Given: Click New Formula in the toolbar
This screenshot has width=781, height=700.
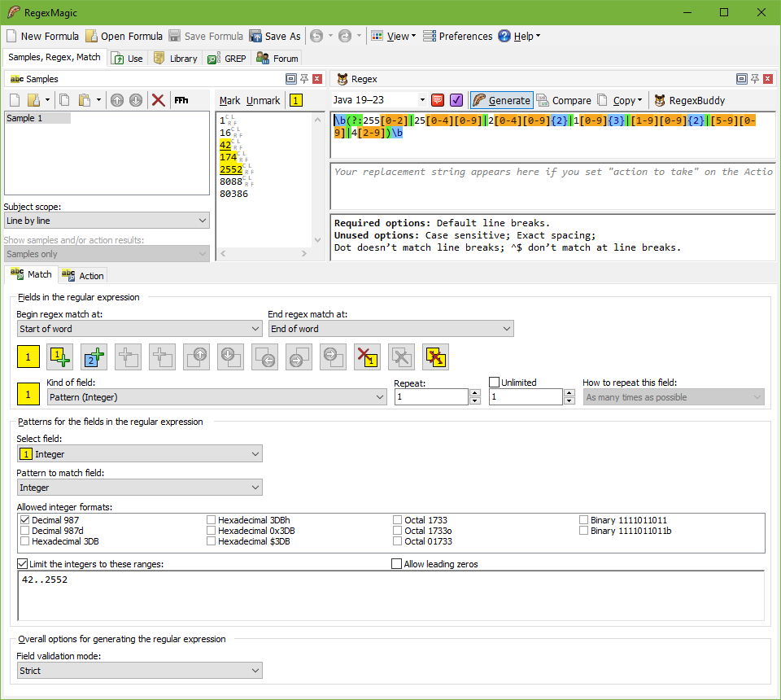Looking at the screenshot, I should pyautogui.click(x=42, y=36).
